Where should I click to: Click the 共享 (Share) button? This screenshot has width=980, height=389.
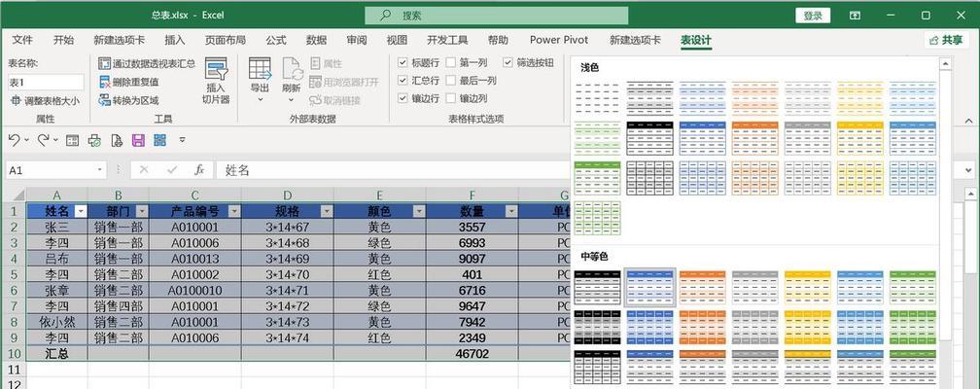tap(947, 40)
